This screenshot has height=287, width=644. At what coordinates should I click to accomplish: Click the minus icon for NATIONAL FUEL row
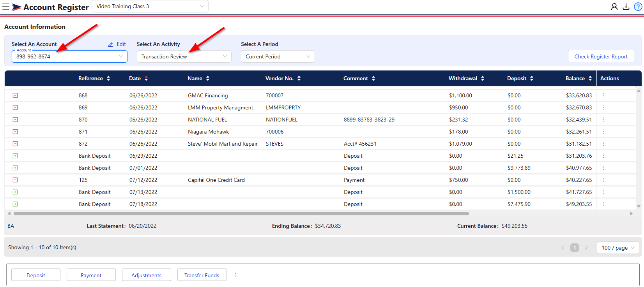pos(15,120)
